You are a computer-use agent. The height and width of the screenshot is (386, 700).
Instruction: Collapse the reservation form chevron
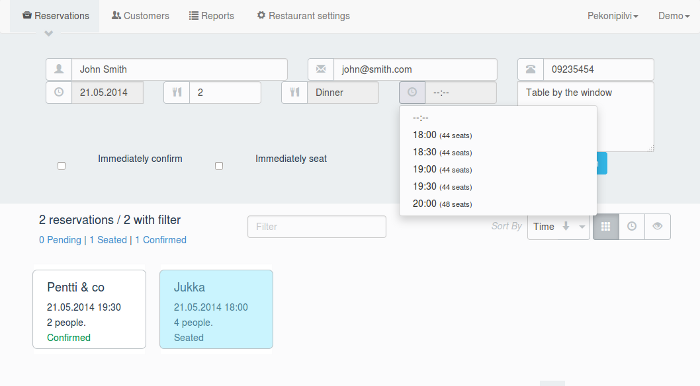pyautogui.click(x=49, y=33)
